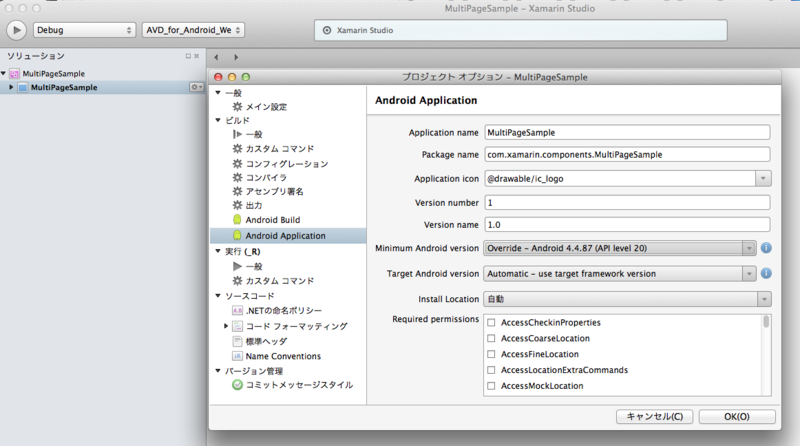Click the OK(O) button
800x446 pixels.
coord(737,416)
